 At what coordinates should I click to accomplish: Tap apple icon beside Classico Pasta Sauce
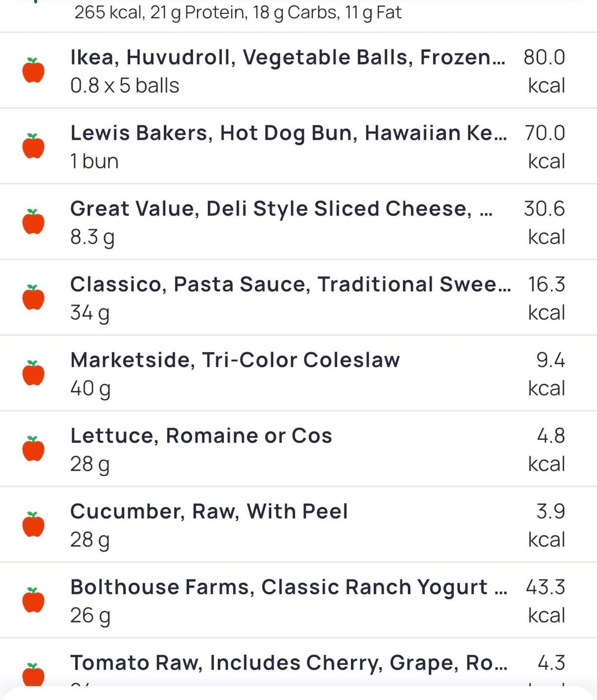(33, 298)
